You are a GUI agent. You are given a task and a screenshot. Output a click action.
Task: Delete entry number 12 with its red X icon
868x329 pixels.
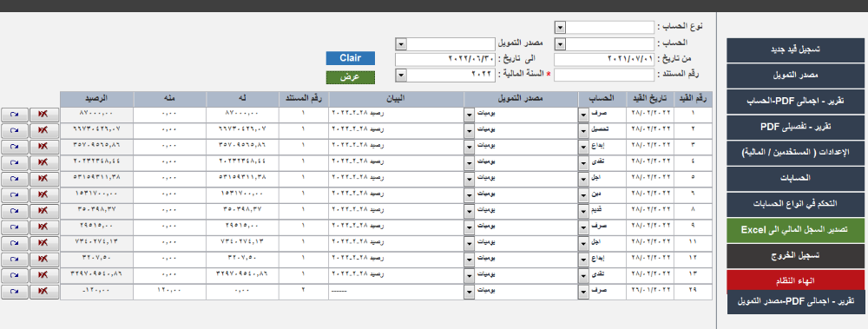coord(43,260)
